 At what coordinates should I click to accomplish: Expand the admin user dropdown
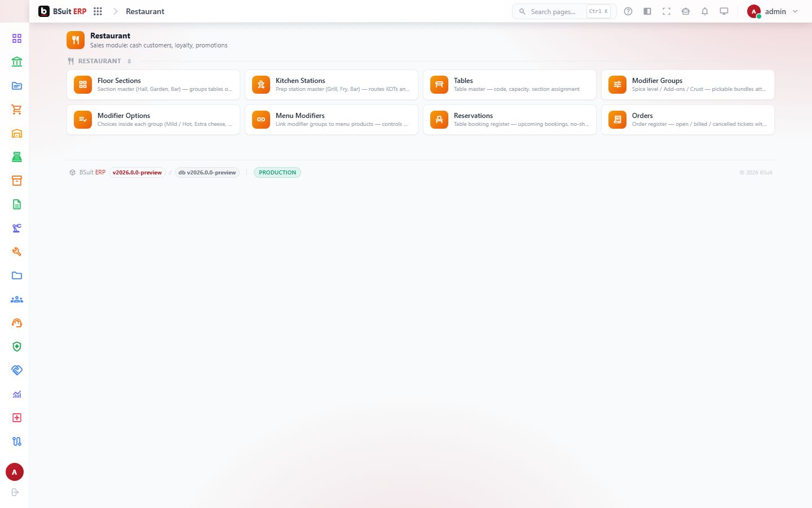click(773, 11)
